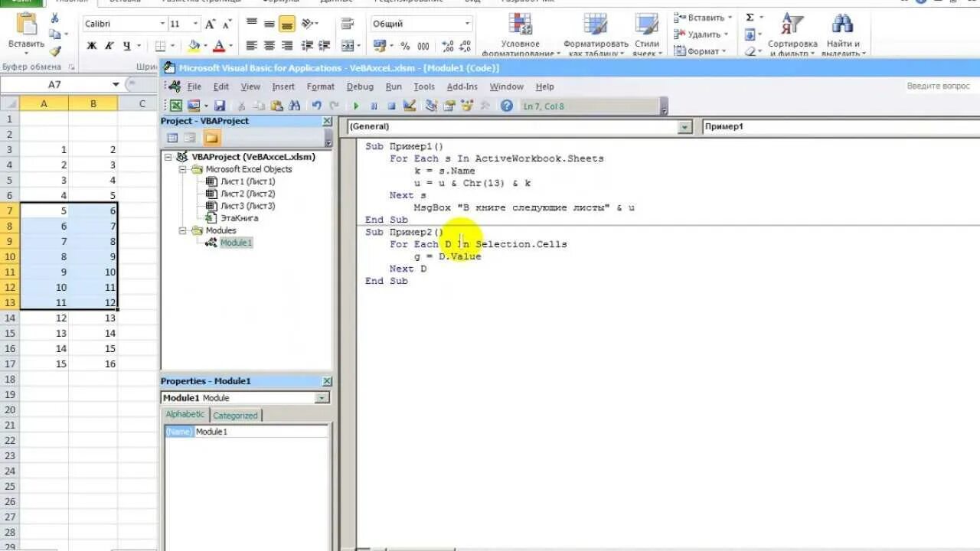Click the Reset (stop) square icon
The image size is (980, 551).
click(x=391, y=106)
